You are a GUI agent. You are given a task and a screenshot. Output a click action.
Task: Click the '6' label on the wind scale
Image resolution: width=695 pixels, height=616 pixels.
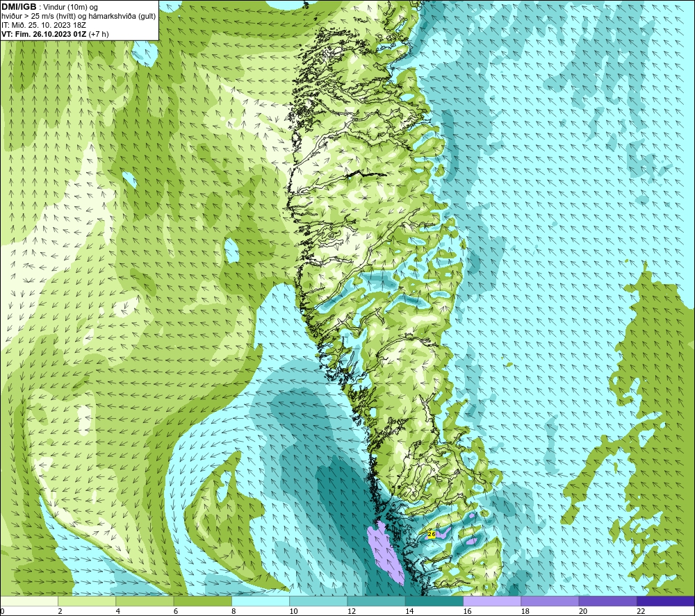176,612
